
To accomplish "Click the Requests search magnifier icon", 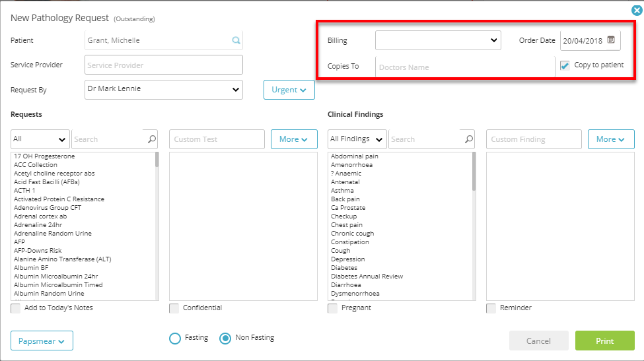I will 152,139.
